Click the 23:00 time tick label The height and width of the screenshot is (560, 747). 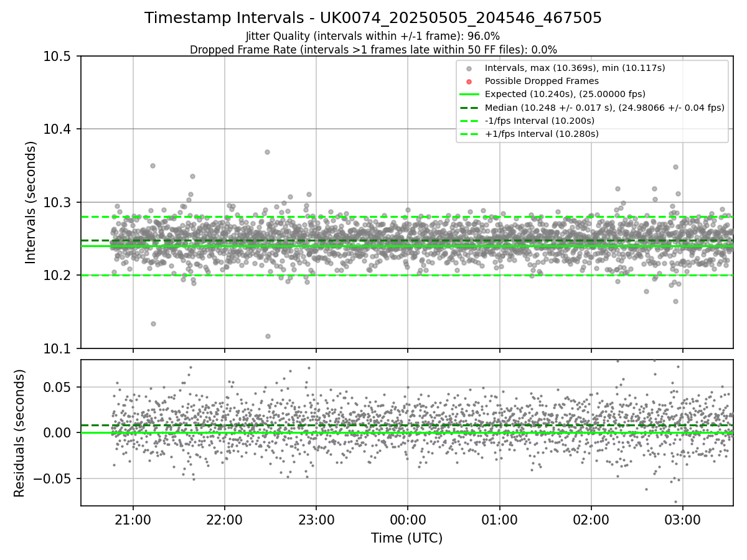point(316,520)
